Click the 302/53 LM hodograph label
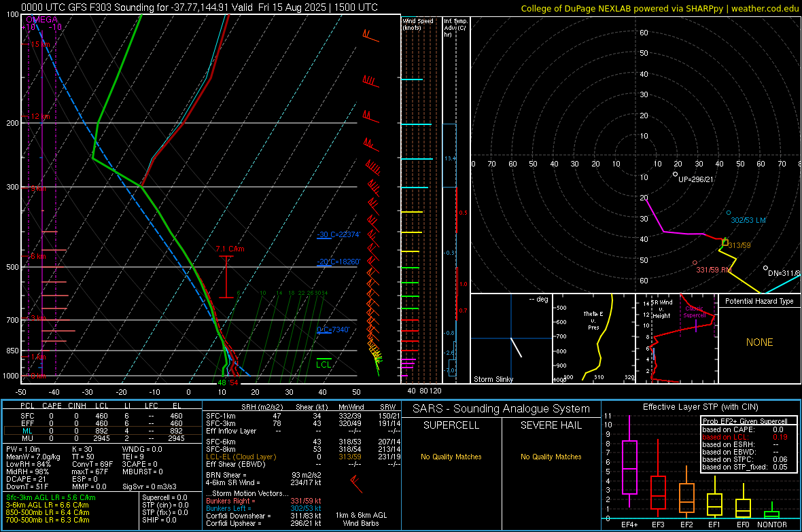 coord(748,220)
